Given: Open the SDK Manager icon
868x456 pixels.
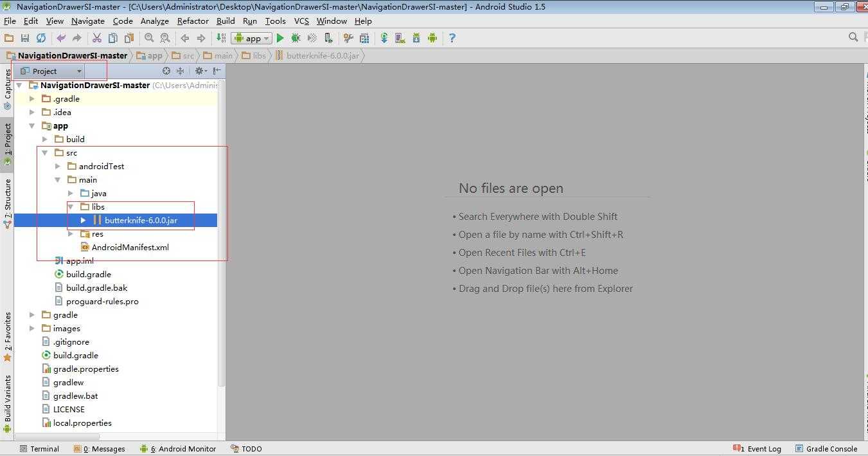Looking at the screenshot, I should (416, 38).
